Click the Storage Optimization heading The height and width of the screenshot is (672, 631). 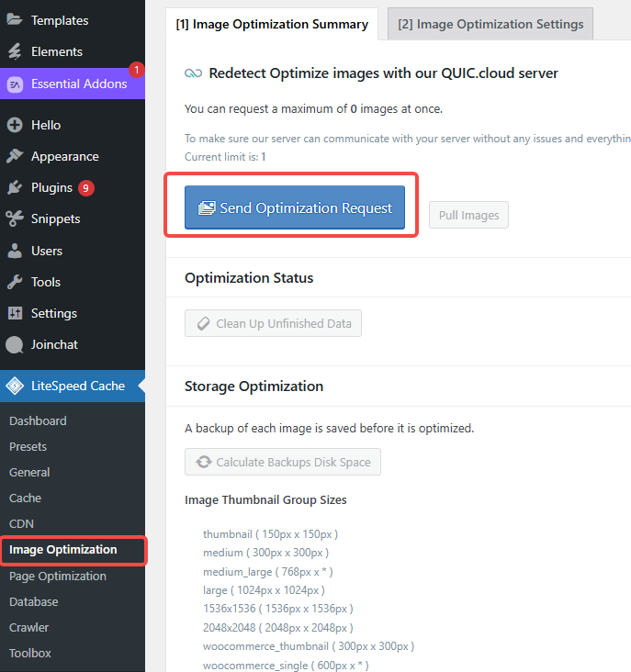pos(254,386)
